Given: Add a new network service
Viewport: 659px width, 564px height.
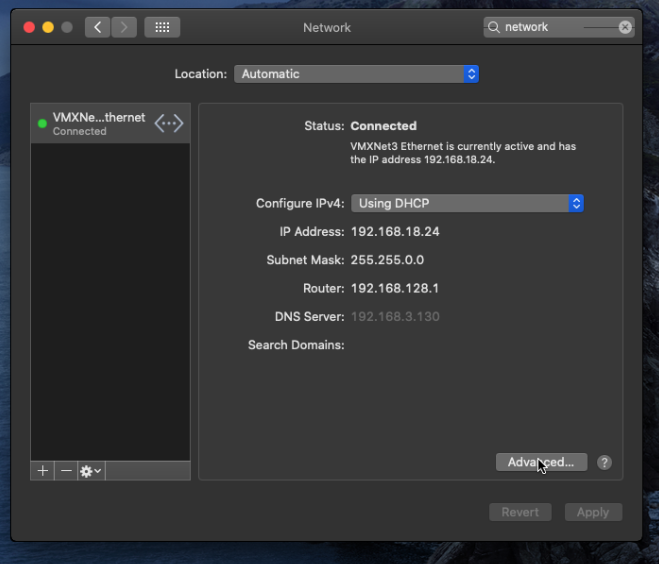Looking at the screenshot, I should 42,471.
